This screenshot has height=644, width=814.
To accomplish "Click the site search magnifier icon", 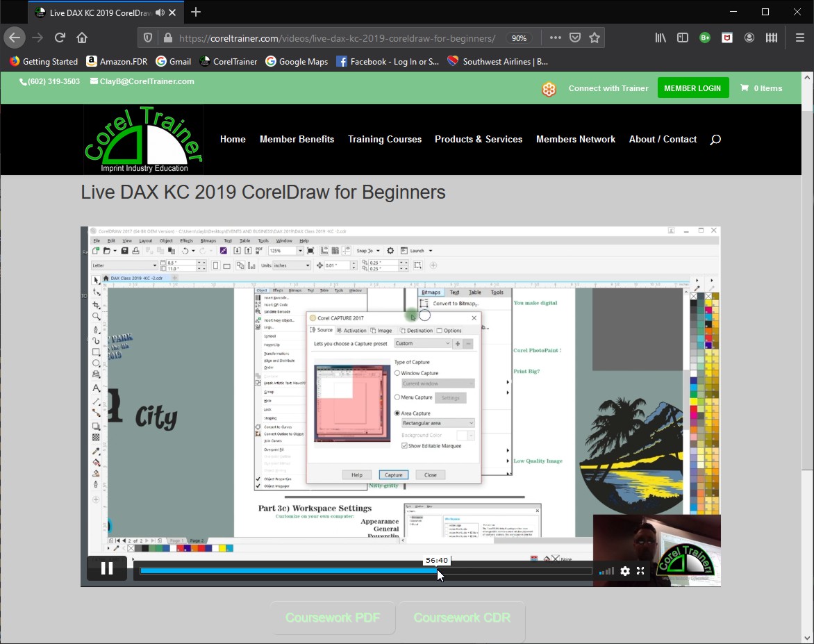I will (x=715, y=139).
